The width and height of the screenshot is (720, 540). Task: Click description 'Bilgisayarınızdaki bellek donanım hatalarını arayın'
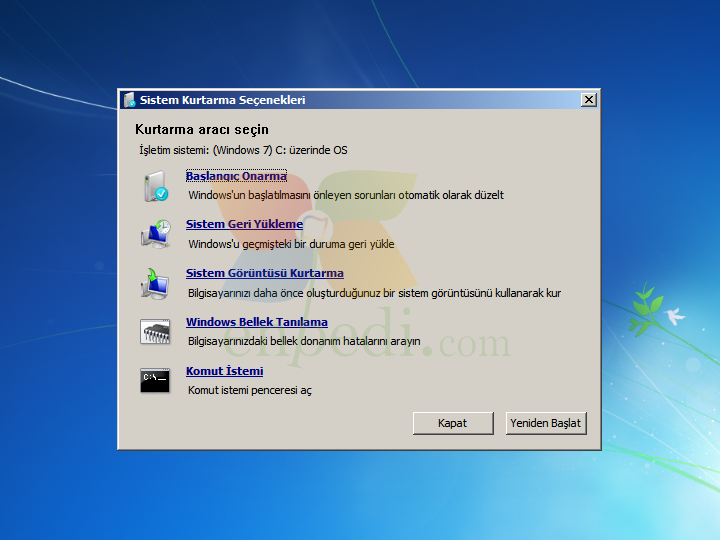[304, 341]
